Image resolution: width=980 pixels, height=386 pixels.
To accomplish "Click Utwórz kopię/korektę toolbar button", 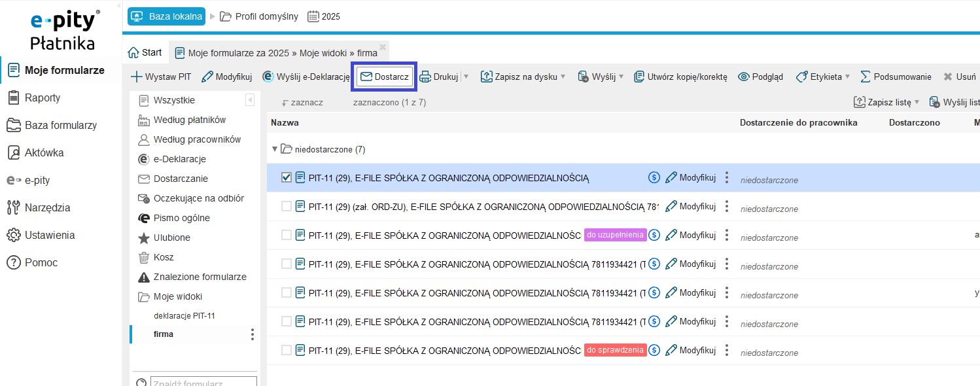I will [680, 77].
